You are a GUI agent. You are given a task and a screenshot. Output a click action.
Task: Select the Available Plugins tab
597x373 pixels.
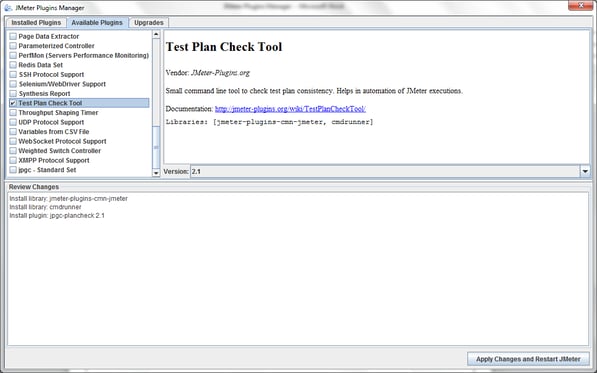click(97, 22)
